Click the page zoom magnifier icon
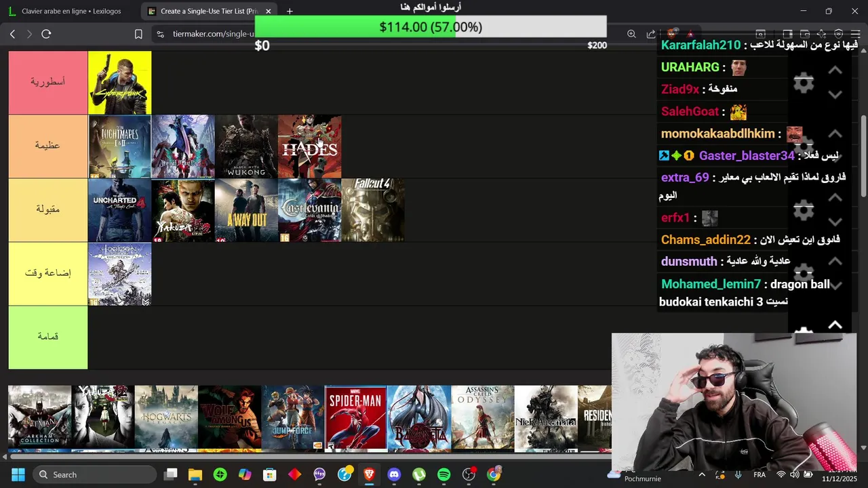 point(631,34)
